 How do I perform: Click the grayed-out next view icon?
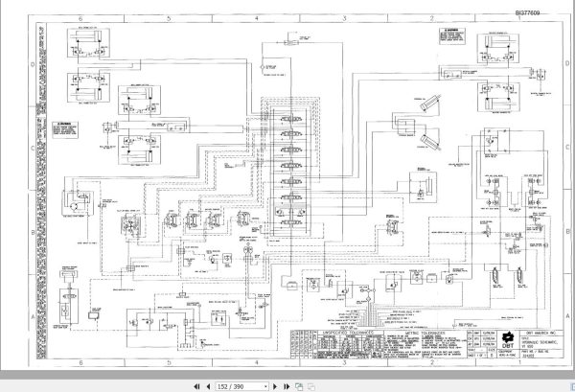point(311,386)
